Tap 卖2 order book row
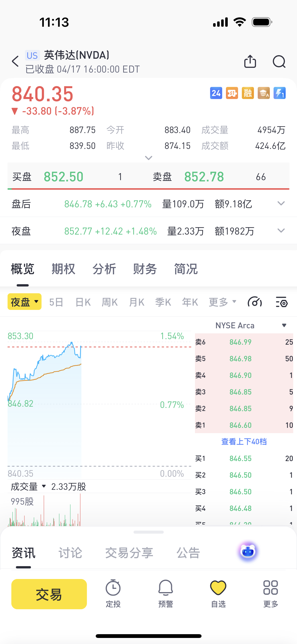 click(x=244, y=408)
